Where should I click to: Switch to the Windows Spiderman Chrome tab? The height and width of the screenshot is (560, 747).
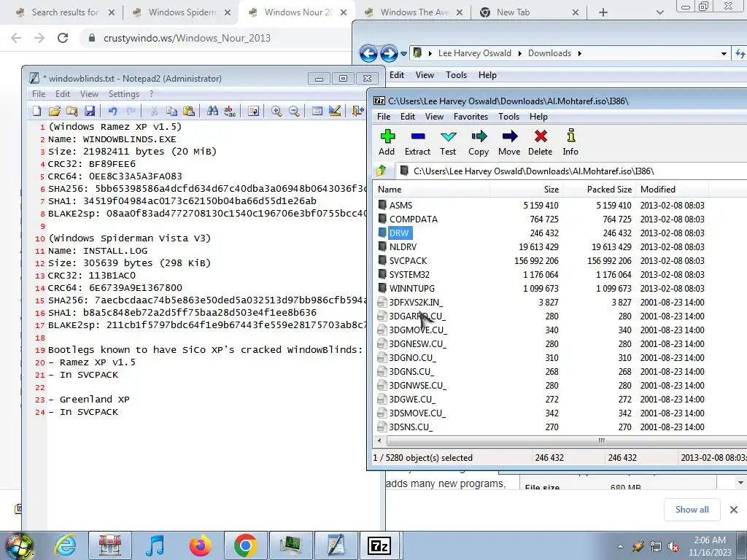pyautogui.click(x=182, y=12)
